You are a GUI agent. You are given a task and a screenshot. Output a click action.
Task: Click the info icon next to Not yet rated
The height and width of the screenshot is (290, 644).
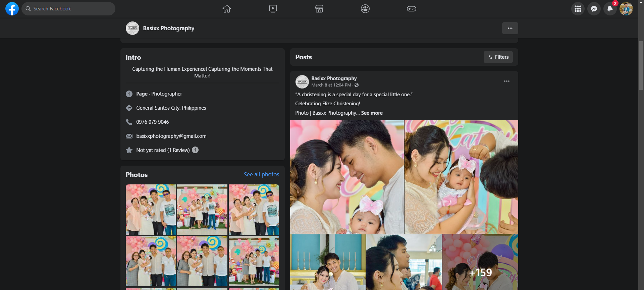pyautogui.click(x=195, y=150)
